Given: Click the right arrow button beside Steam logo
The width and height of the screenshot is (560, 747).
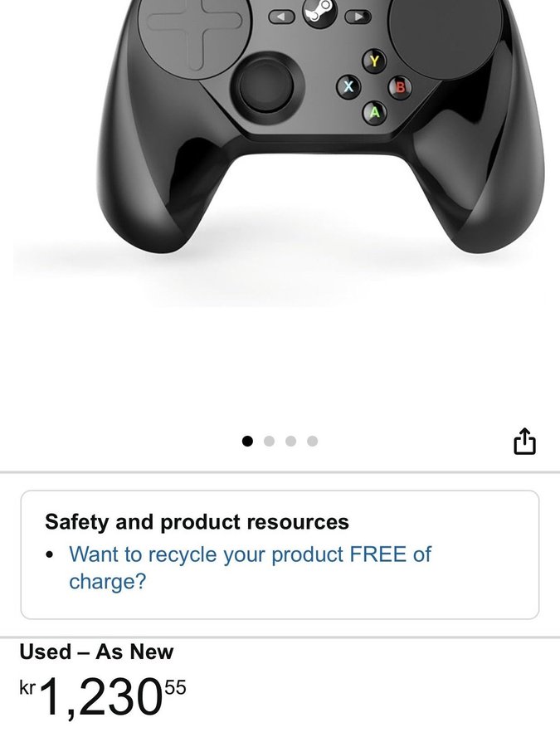Looking at the screenshot, I should point(359,17).
